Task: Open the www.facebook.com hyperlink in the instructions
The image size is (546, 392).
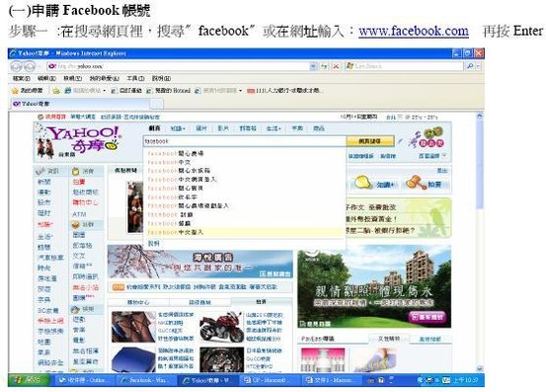Action: click(x=414, y=31)
